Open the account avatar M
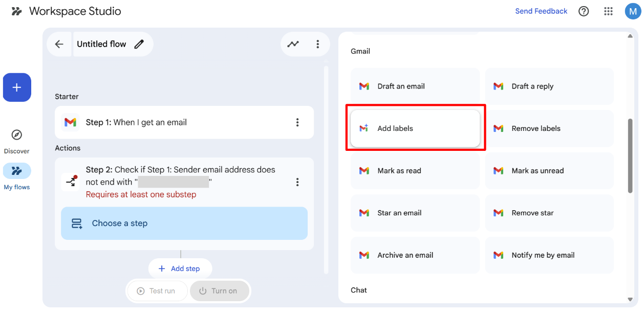This screenshot has width=644, height=314. (x=633, y=11)
